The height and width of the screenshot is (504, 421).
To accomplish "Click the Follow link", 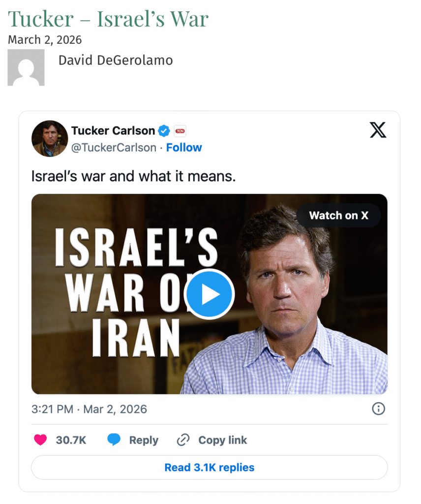I will (184, 148).
